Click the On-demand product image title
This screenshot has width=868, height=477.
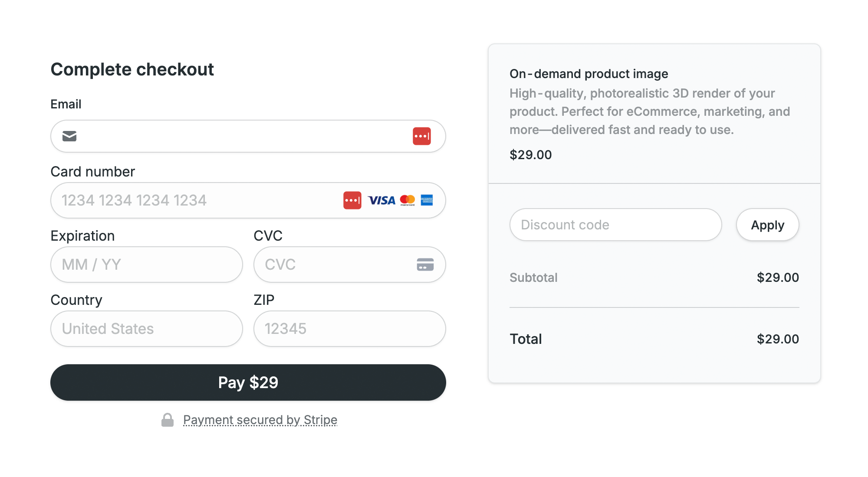589,74
